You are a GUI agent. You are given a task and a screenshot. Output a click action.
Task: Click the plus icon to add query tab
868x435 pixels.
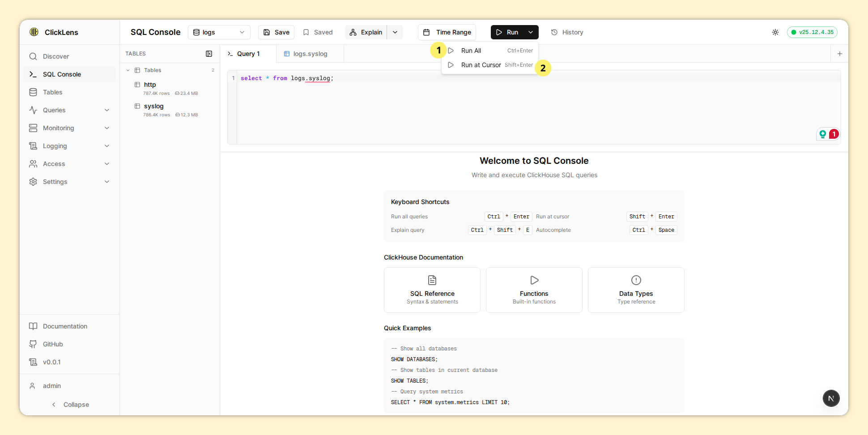[839, 54]
